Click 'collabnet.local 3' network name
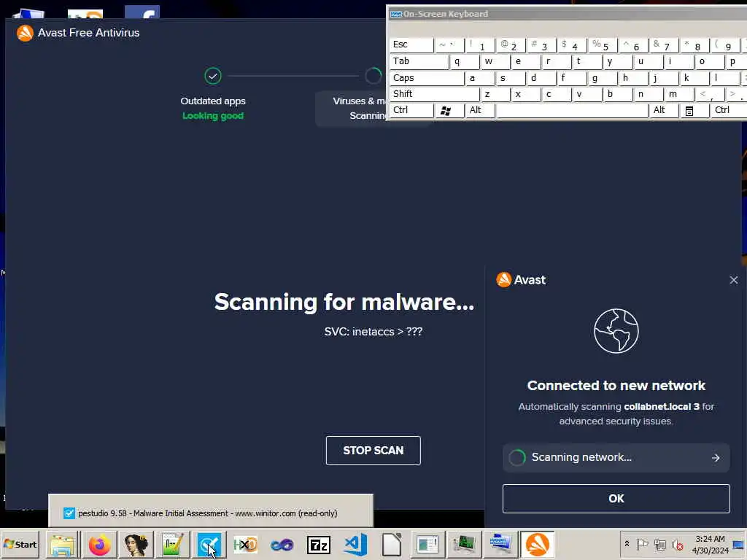Image resolution: width=747 pixels, height=560 pixels. tap(662, 407)
